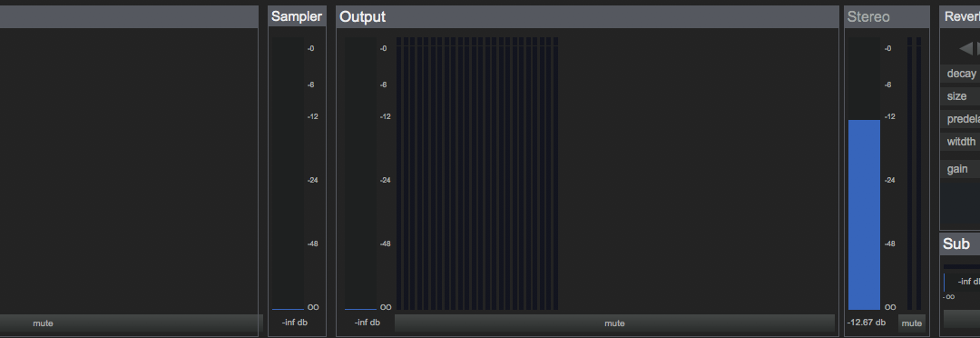Click the Stereo -12.67 db value
Screen dimensions: 980x338
(x=867, y=323)
